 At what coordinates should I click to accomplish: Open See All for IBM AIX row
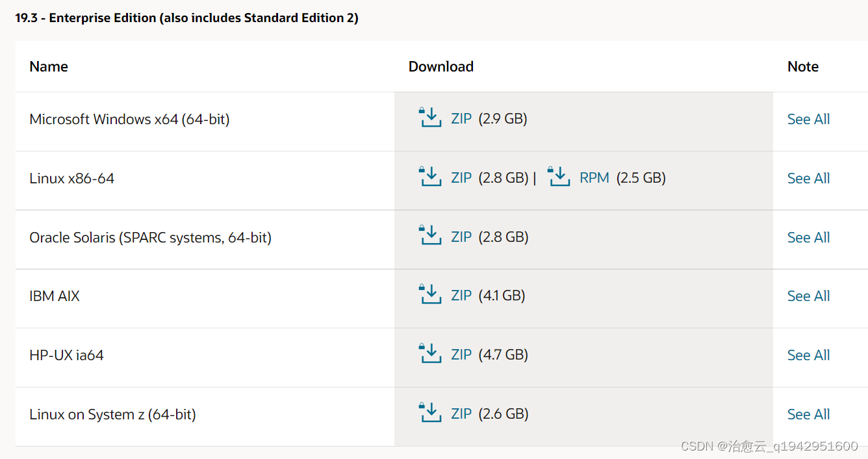808,296
